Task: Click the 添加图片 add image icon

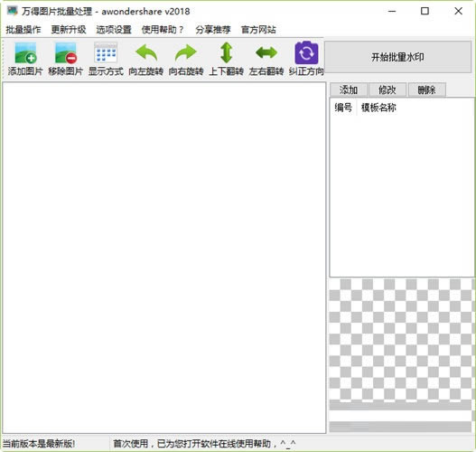Action: pyautogui.click(x=25, y=53)
